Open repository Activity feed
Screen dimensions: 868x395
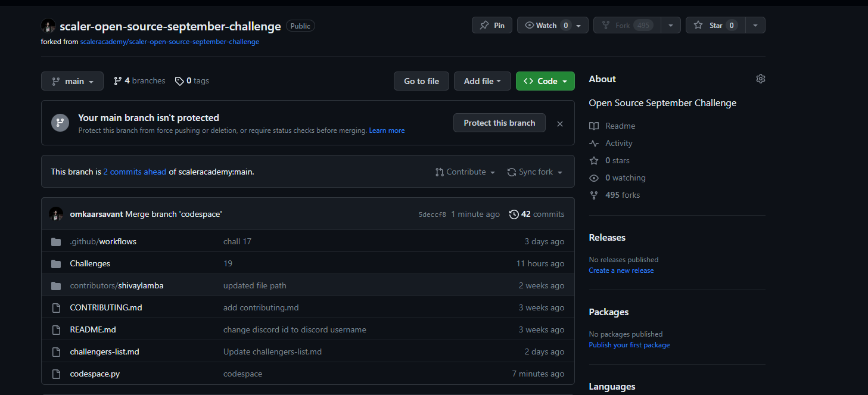pyautogui.click(x=618, y=143)
